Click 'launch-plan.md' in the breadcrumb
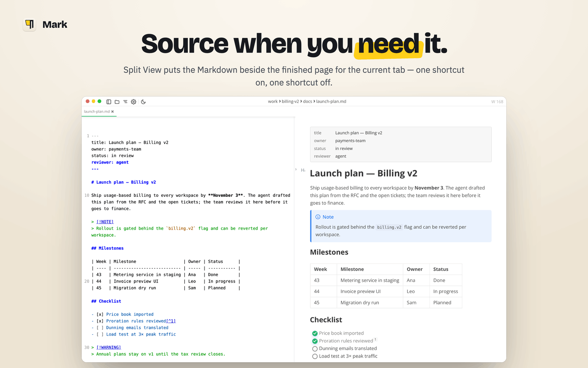The width and height of the screenshot is (588, 368). click(x=331, y=101)
